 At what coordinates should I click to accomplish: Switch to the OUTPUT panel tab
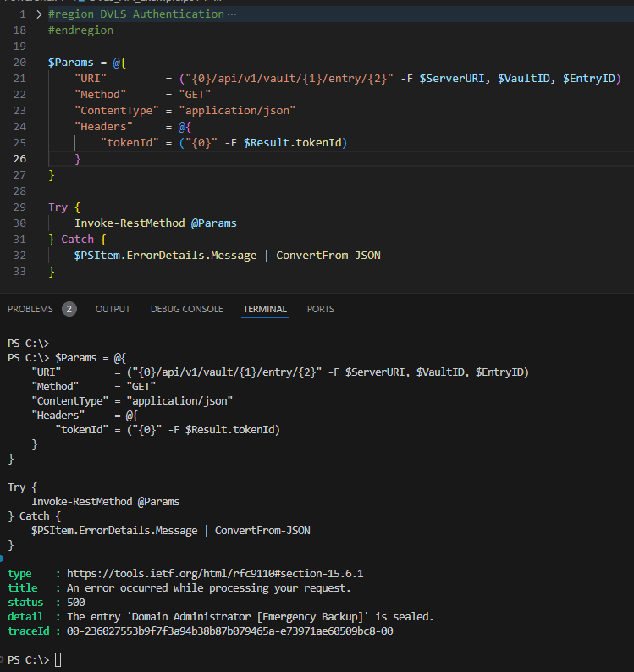(x=113, y=309)
